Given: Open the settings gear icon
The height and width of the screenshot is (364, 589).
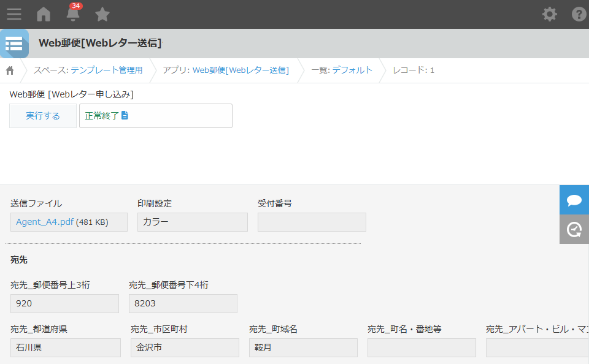Looking at the screenshot, I should point(549,13).
